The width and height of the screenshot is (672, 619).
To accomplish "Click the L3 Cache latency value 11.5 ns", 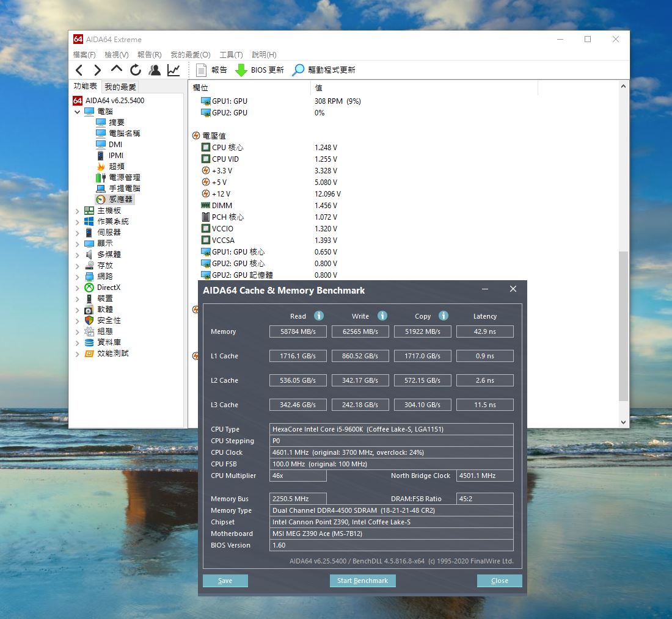I will point(484,405).
